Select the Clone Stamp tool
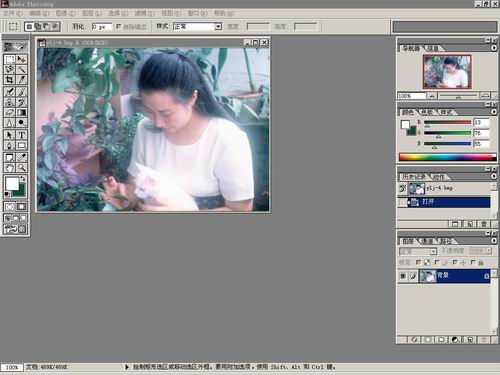Image resolution: width=500 pixels, height=375 pixels. pos(9,102)
